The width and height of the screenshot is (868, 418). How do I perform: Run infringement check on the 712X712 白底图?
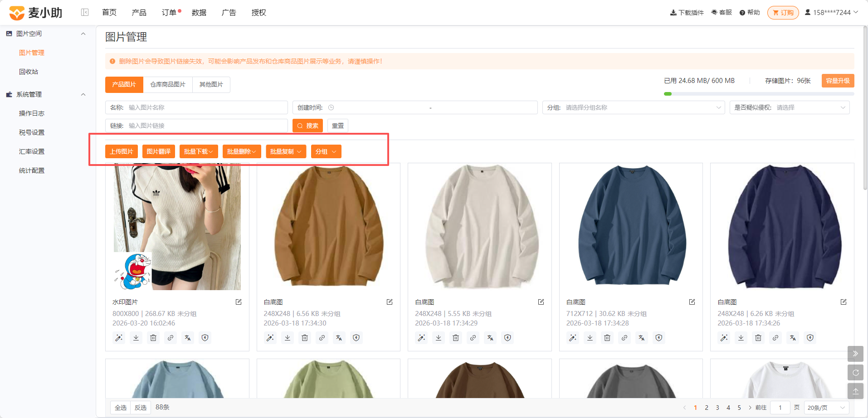pyautogui.click(x=659, y=338)
